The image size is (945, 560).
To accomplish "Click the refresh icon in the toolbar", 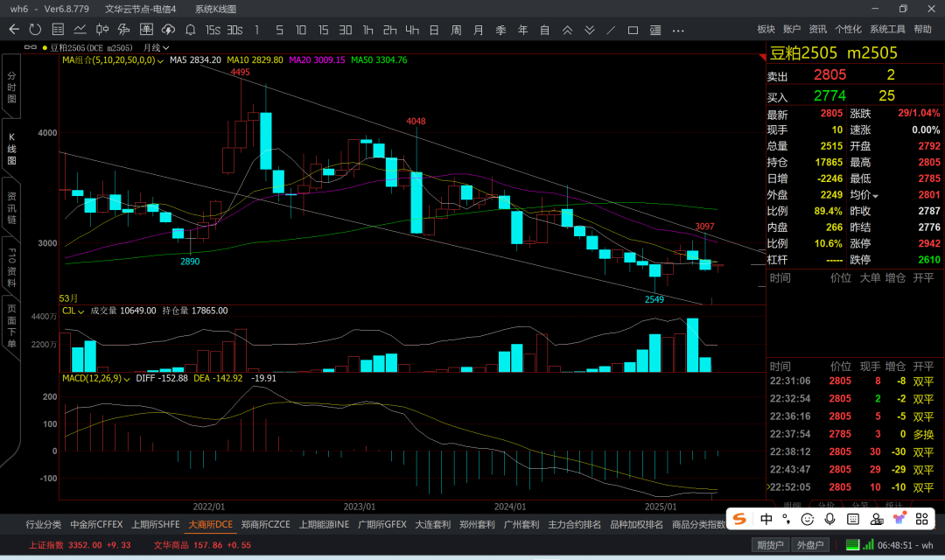I will [35, 30].
